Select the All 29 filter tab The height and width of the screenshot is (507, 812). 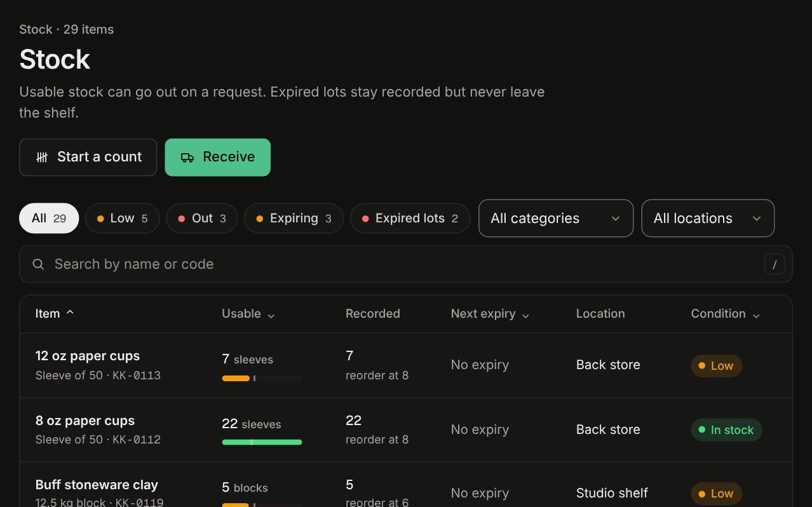pyautogui.click(x=49, y=219)
